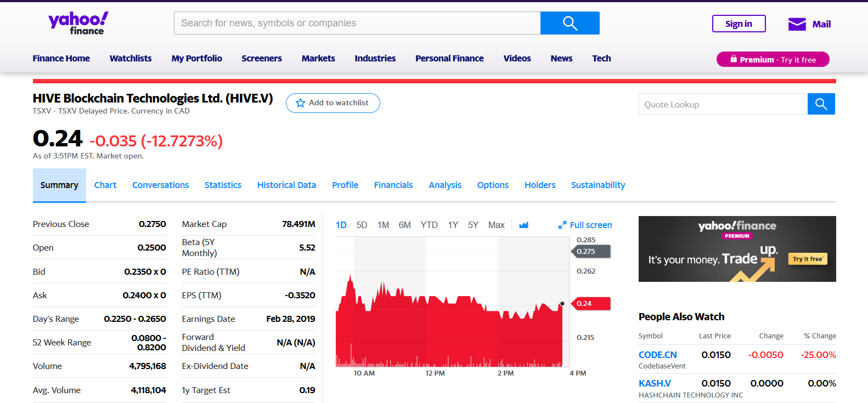The height and width of the screenshot is (403, 868).
Task: Open Mail via the envelope icon
Action: pos(797,24)
